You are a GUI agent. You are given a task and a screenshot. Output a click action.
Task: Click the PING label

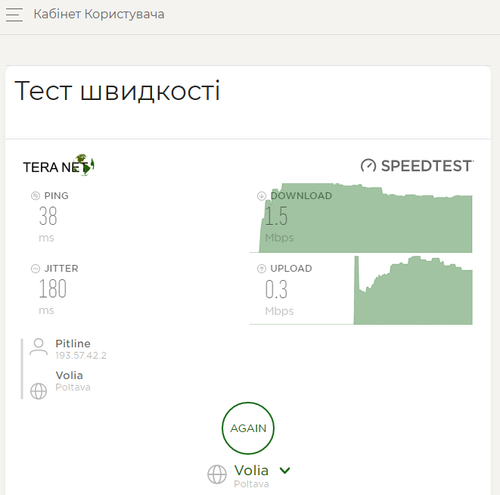click(x=56, y=196)
